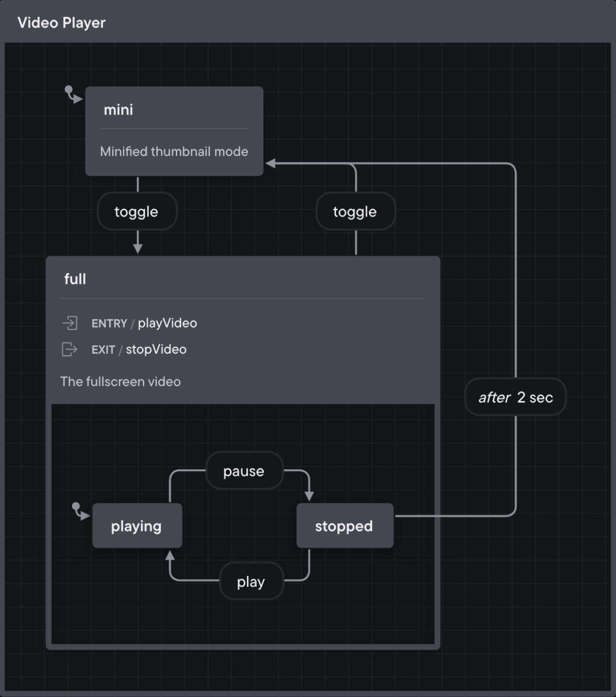Click the arrowhead pointing down into full state
Screen dimensions: 616x697
pos(138,248)
